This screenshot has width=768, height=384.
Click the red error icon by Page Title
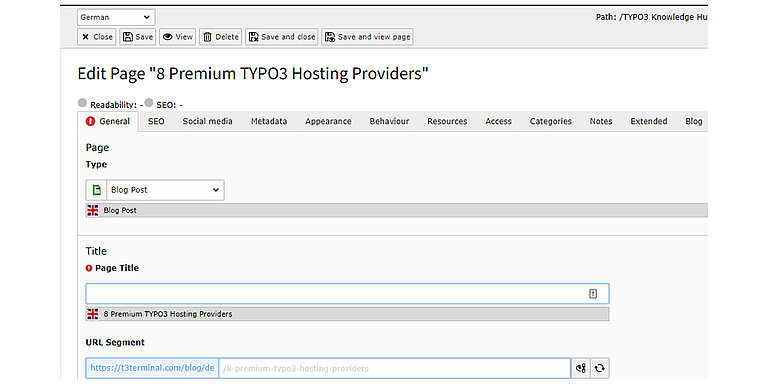click(x=89, y=268)
